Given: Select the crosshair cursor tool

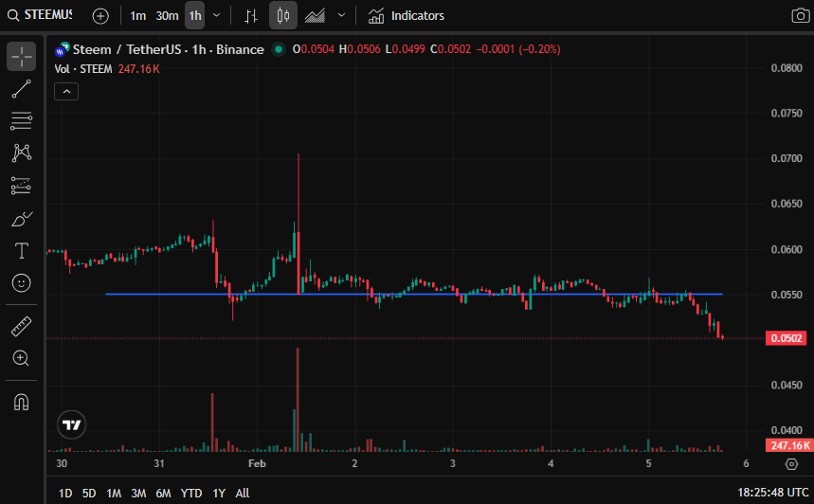Looking at the screenshot, I should click(21, 56).
